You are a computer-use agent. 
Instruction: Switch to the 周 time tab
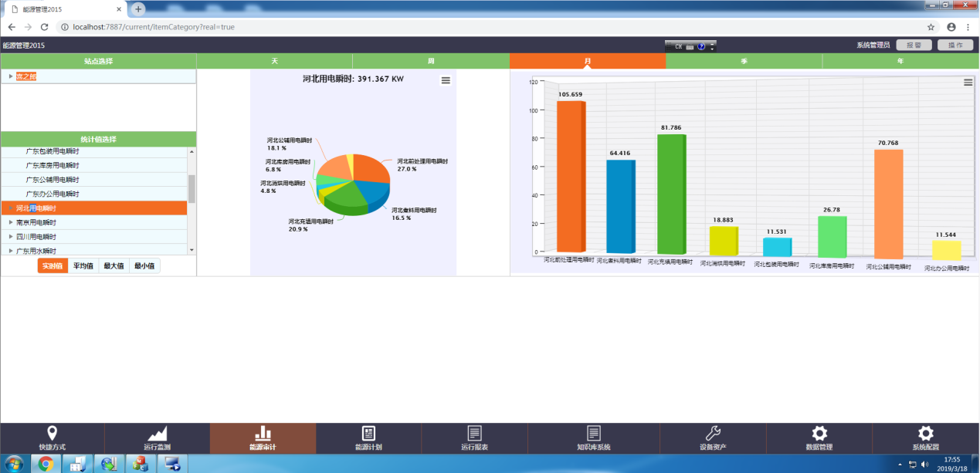tap(431, 61)
